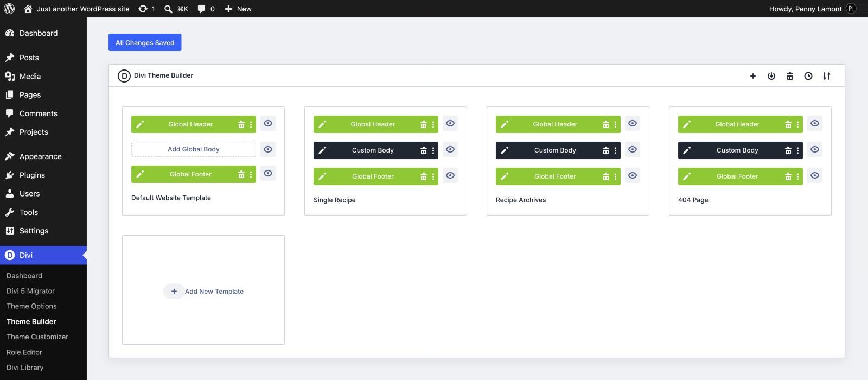Open Theme Options under Divi
The height and width of the screenshot is (380, 868).
[x=31, y=306]
